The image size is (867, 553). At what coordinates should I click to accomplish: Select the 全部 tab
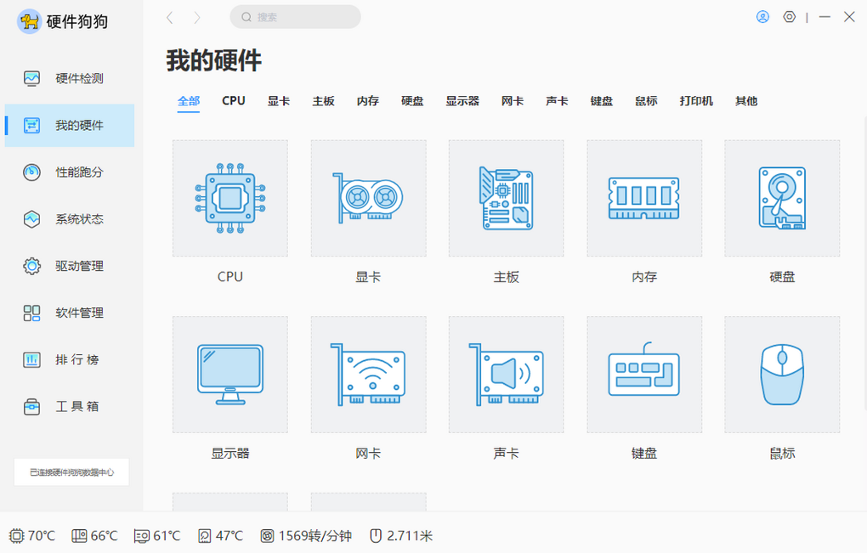189,101
